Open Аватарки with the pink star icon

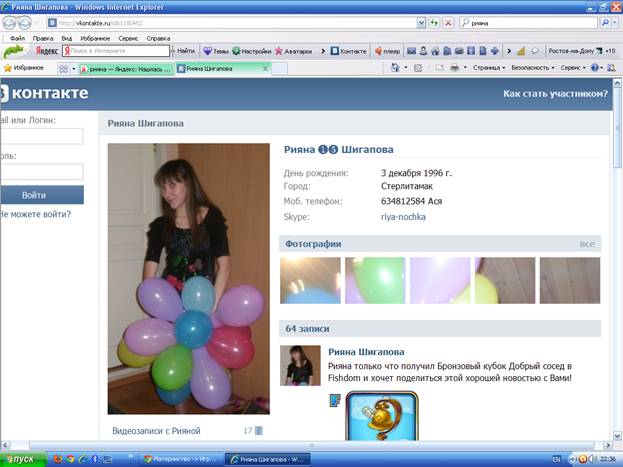point(293,51)
